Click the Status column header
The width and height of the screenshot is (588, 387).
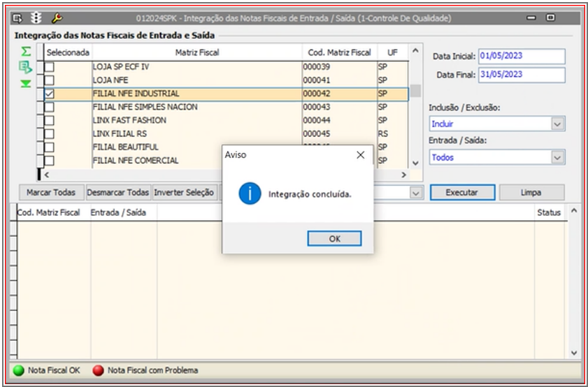[549, 212]
